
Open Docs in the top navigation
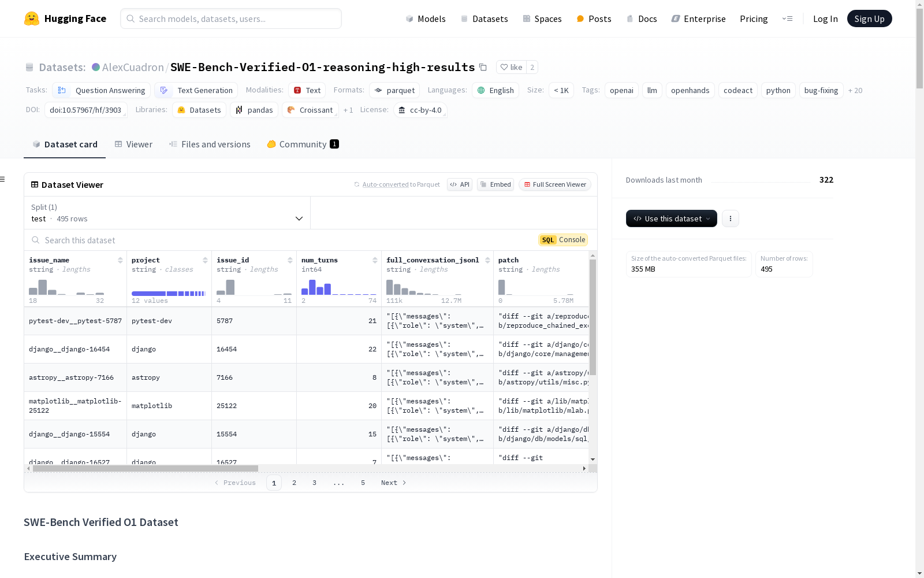[x=642, y=18]
